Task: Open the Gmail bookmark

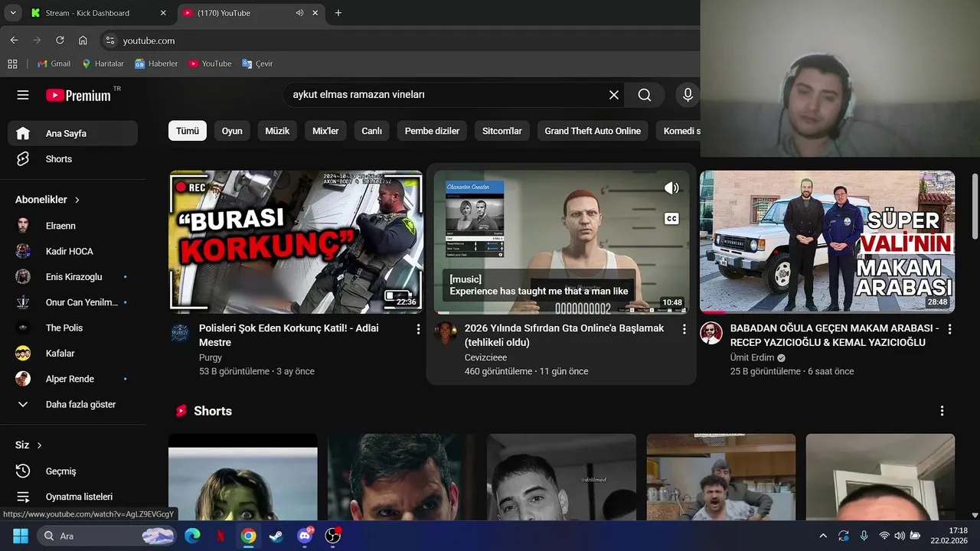Action: [54, 64]
